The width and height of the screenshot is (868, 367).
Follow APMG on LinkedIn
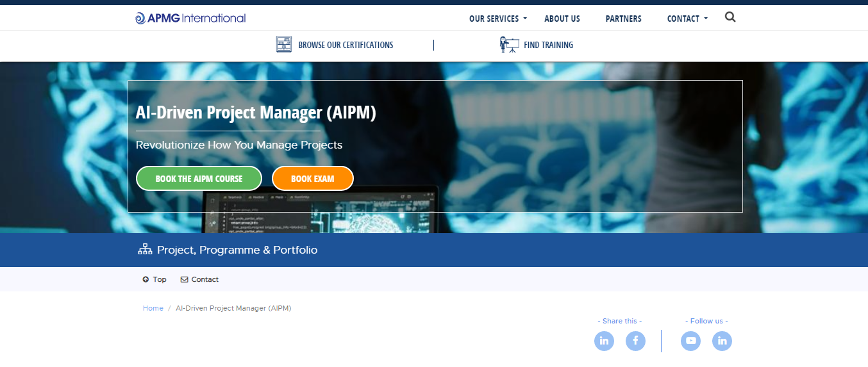[x=722, y=341]
